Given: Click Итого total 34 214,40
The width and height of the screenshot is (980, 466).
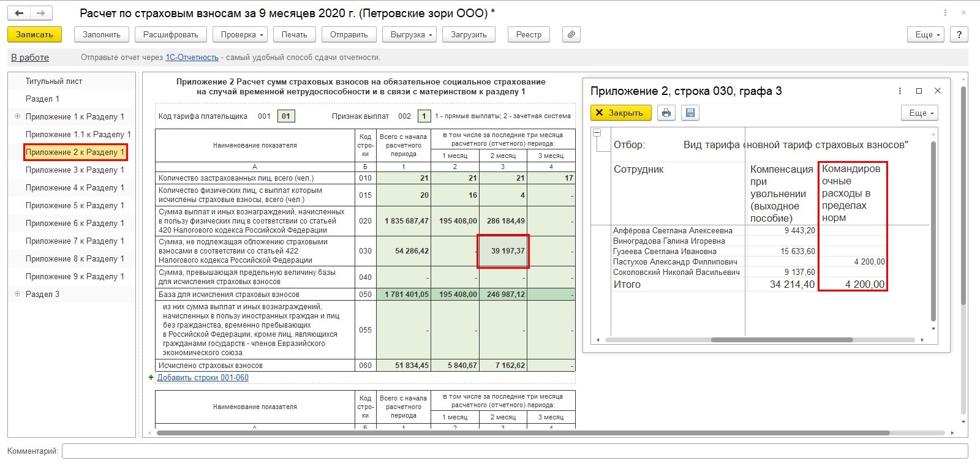Looking at the screenshot, I should [792, 284].
